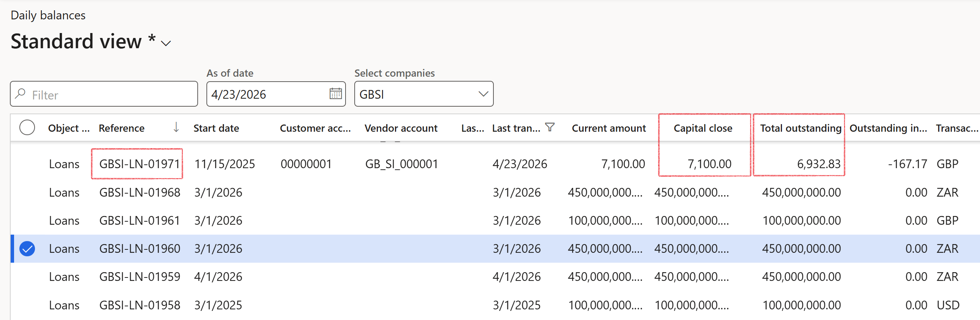
Task: Open the As of date calendar picker
Action: pyautogui.click(x=335, y=94)
